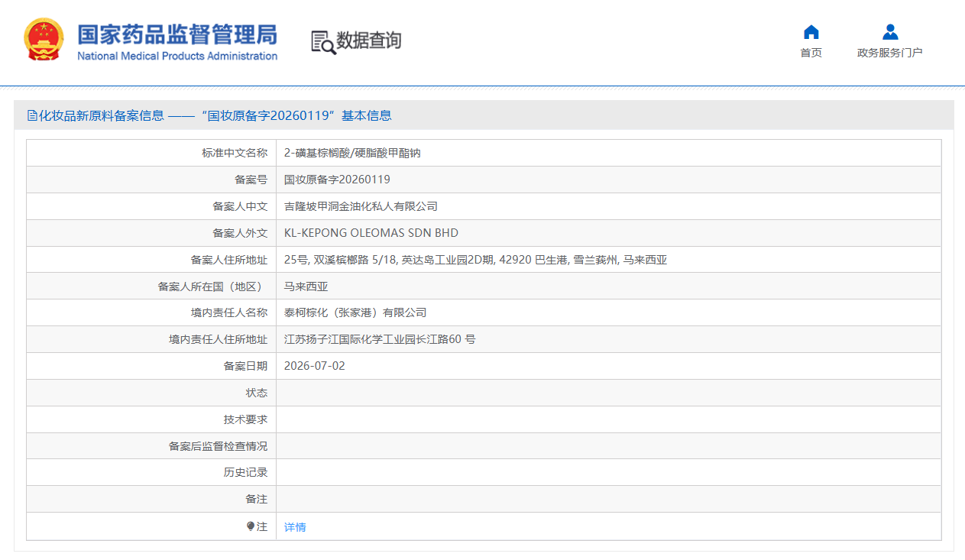The height and width of the screenshot is (560, 965).
Task: Select the 马来西亚 country value
Action: pyautogui.click(x=306, y=286)
